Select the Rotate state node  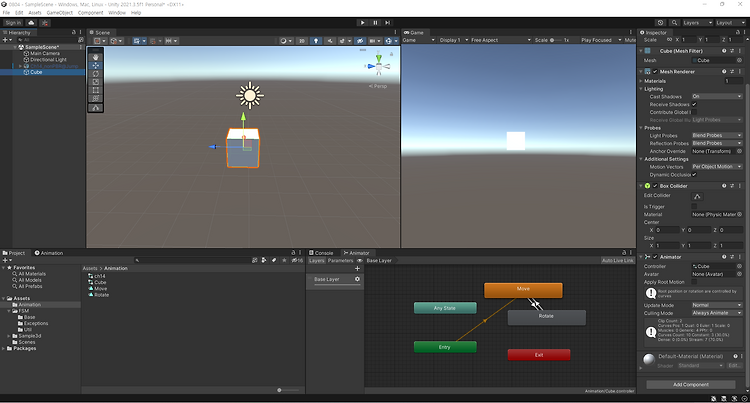546,317
